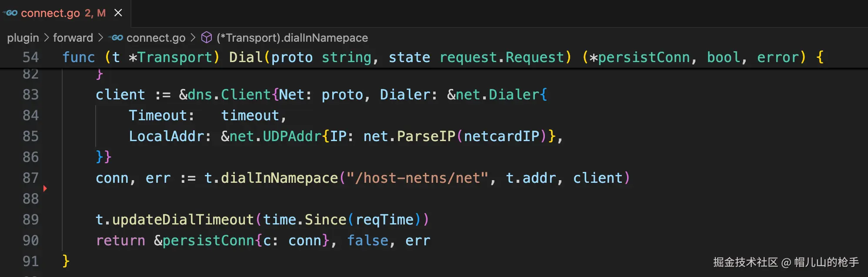Click dialInNamepace function call on line 87

click(279, 178)
